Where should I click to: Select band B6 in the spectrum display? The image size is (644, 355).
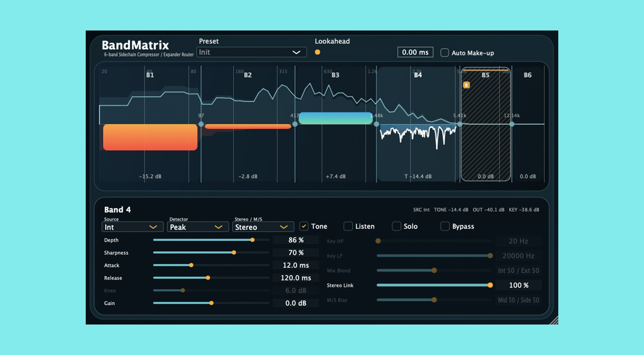[x=528, y=75]
